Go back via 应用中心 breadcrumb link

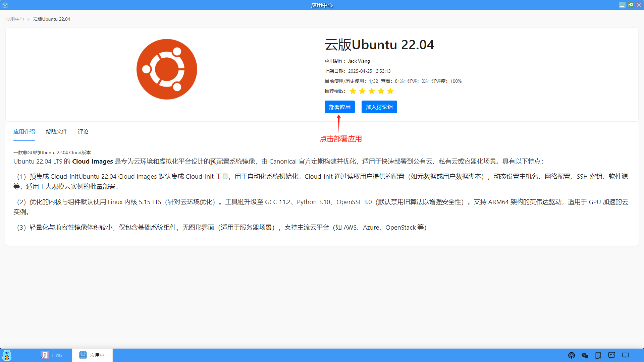(15, 19)
